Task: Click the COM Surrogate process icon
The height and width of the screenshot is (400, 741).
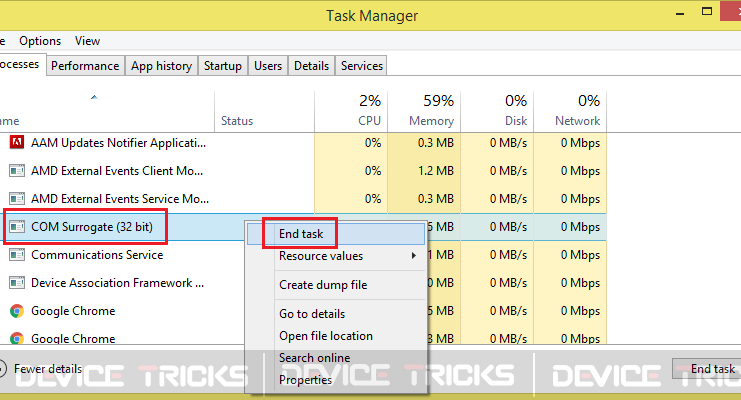Action: coord(17,227)
